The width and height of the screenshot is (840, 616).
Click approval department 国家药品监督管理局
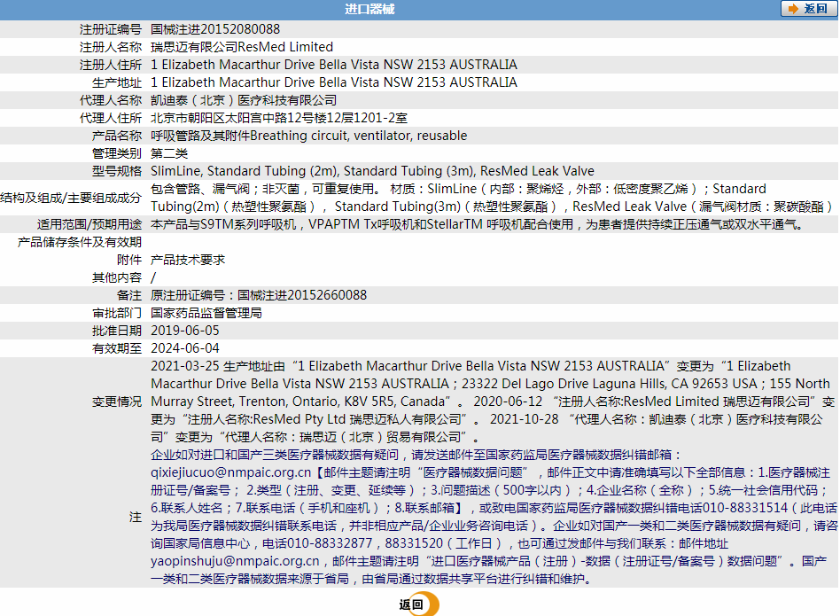click(x=206, y=313)
